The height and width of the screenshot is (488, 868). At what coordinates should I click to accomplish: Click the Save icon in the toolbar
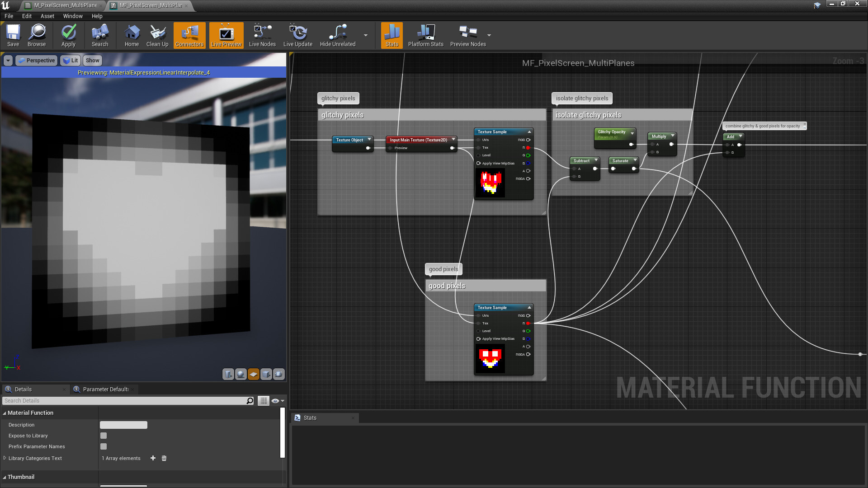coord(13,35)
